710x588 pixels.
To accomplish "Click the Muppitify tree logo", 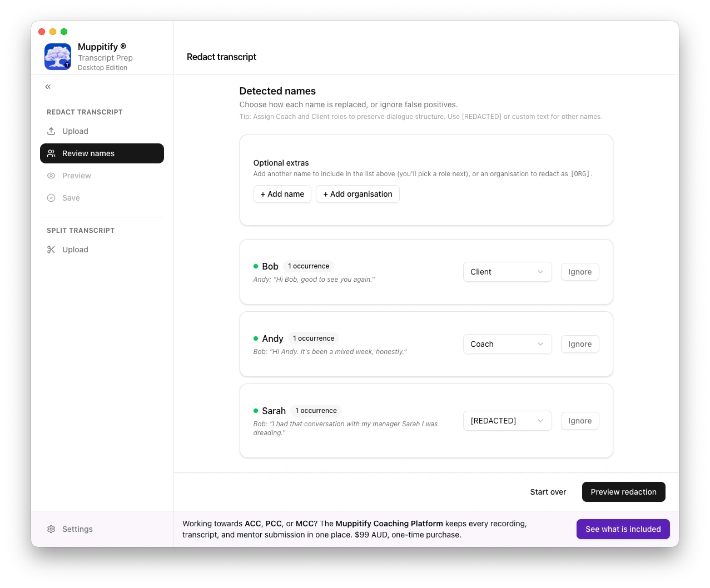I will (x=57, y=56).
